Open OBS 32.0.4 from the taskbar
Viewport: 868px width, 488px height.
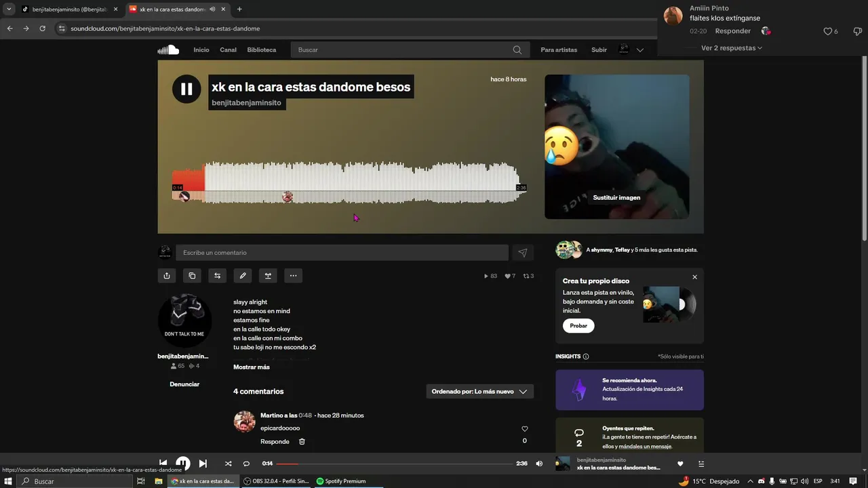pyautogui.click(x=276, y=481)
